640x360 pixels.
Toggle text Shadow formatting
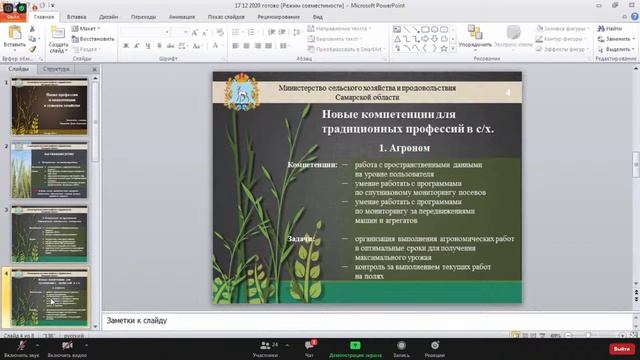[x=159, y=46]
